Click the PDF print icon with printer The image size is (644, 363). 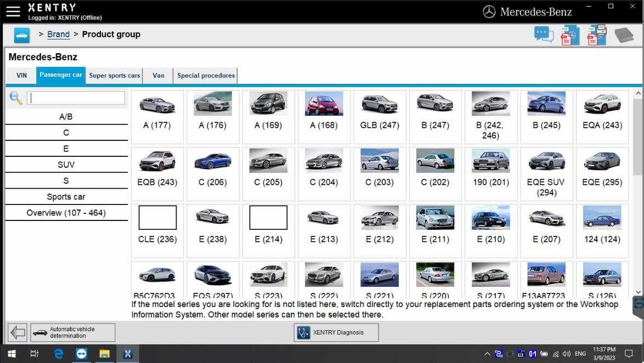[596, 35]
